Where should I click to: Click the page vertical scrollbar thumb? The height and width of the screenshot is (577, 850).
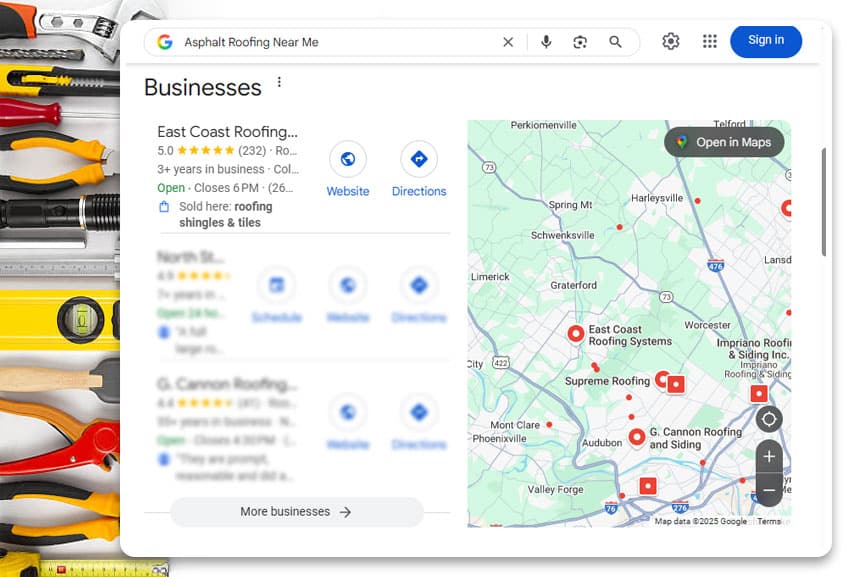pyautogui.click(x=823, y=202)
